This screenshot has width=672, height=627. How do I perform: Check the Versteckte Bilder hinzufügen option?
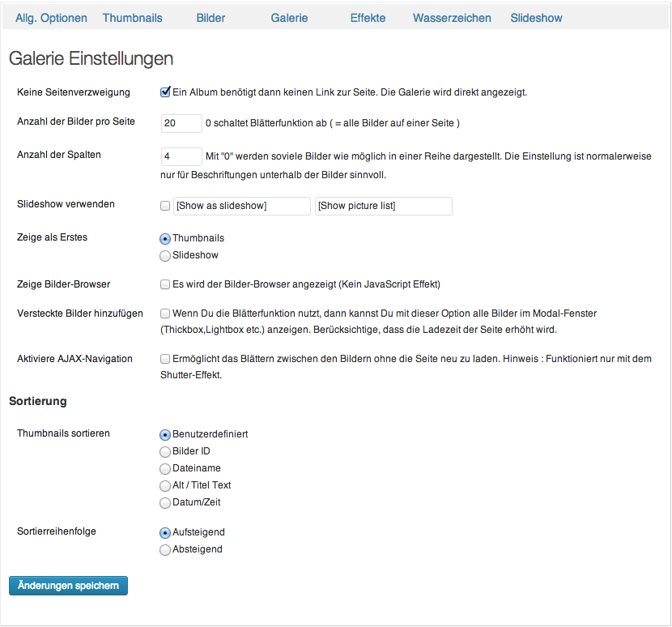pos(165,313)
